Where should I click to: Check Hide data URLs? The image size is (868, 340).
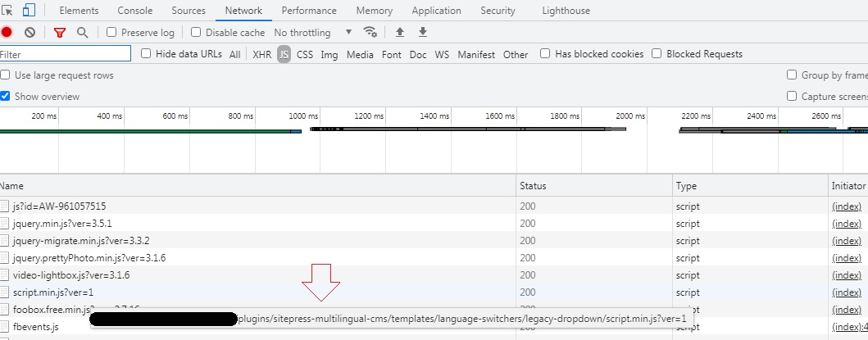click(x=146, y=54)
